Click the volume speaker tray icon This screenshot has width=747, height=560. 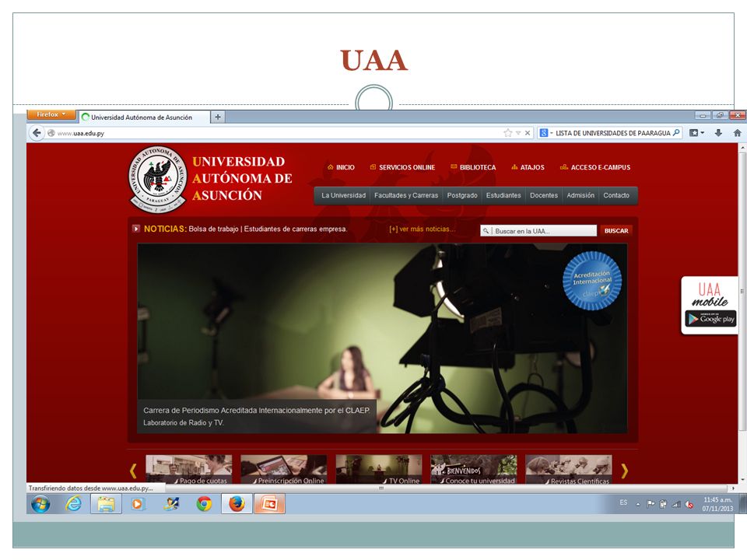[x=689, y=504]
